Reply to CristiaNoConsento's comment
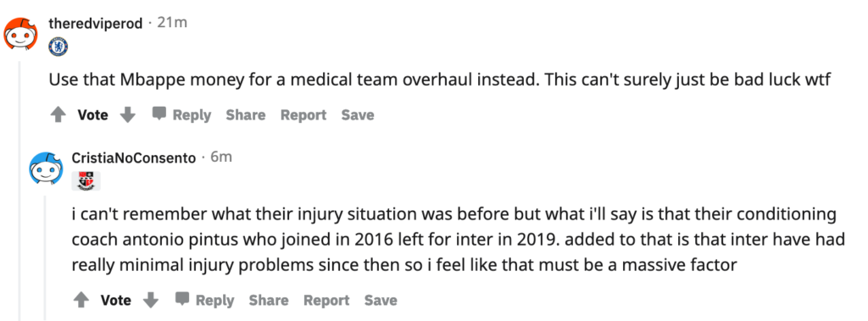 205,300
